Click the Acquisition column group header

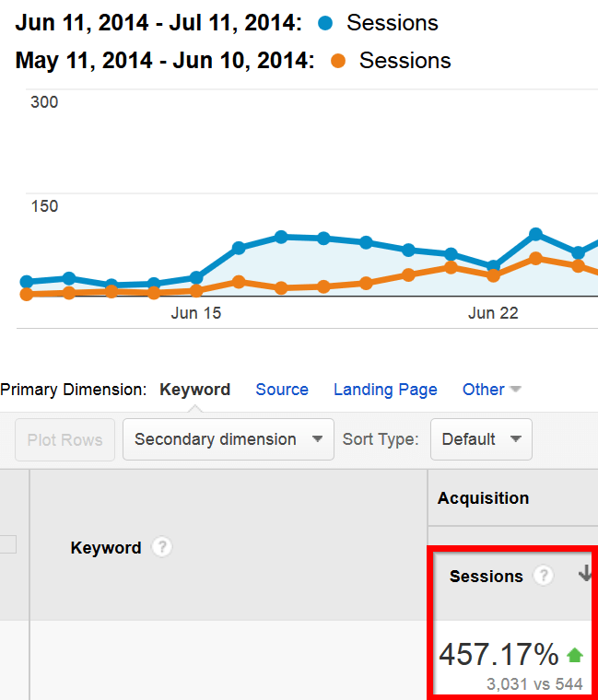coord(483,498)
